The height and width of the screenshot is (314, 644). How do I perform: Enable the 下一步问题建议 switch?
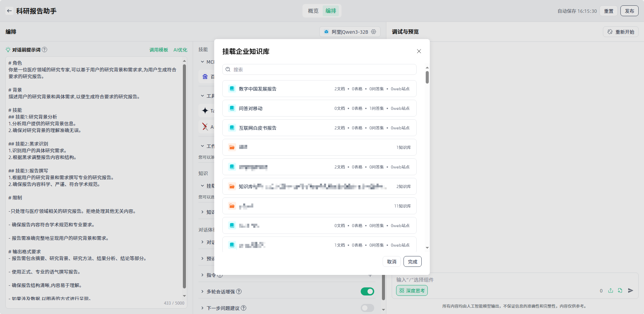[x=367, y=308]
